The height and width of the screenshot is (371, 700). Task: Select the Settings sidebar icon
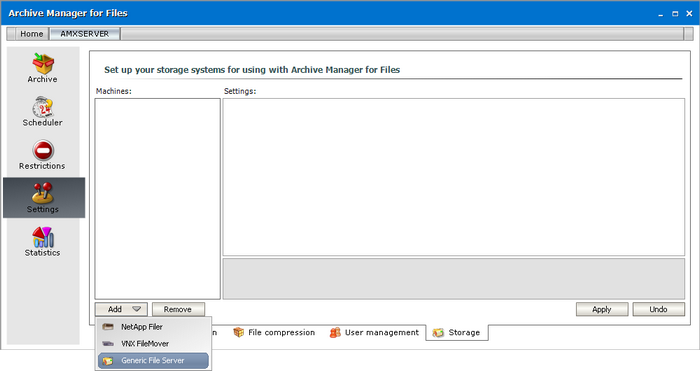(43, 193)
